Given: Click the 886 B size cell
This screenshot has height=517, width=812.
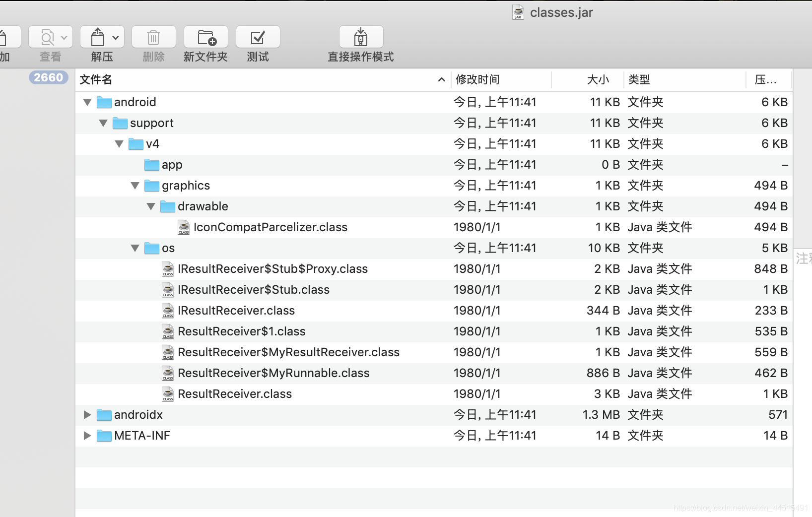Looking at the screenshot, I should (603, 373).
